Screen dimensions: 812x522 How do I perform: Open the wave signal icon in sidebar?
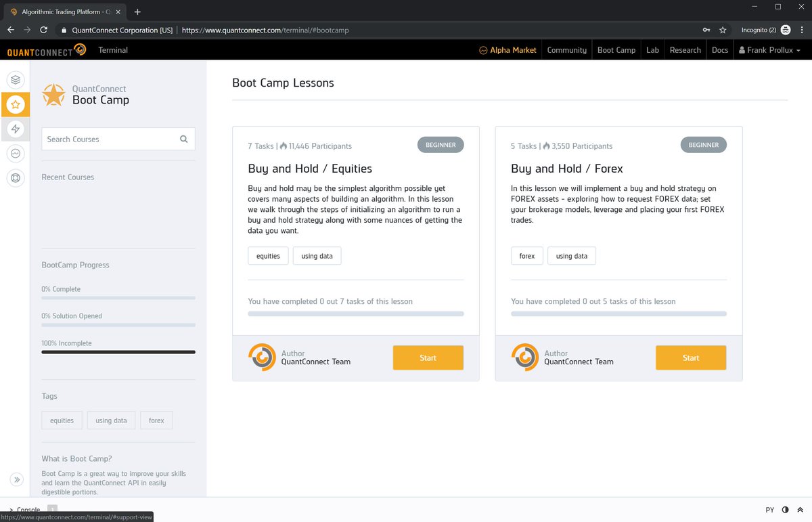[x=16, y=154]
